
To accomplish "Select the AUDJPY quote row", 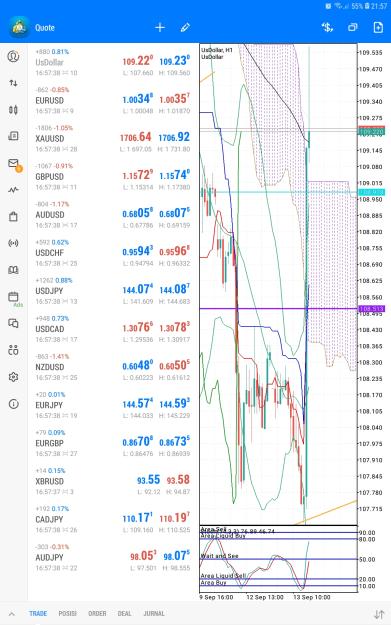I will point(113,557).
